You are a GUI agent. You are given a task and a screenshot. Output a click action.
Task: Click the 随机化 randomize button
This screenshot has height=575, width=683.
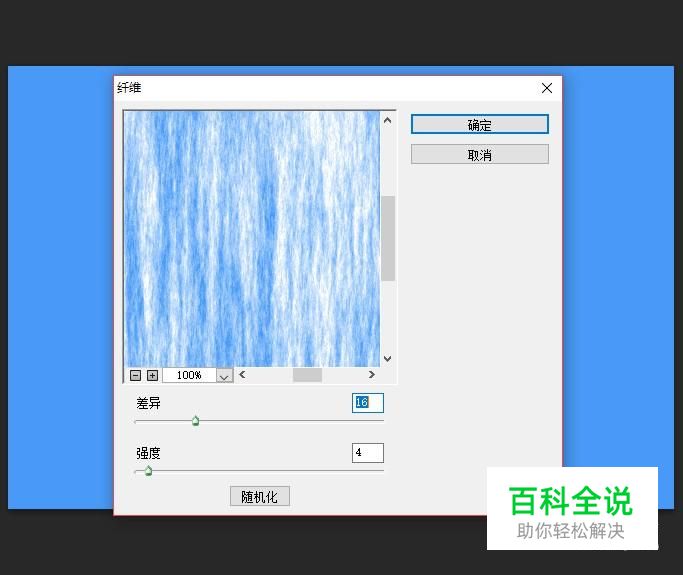[x=260, y=496]
